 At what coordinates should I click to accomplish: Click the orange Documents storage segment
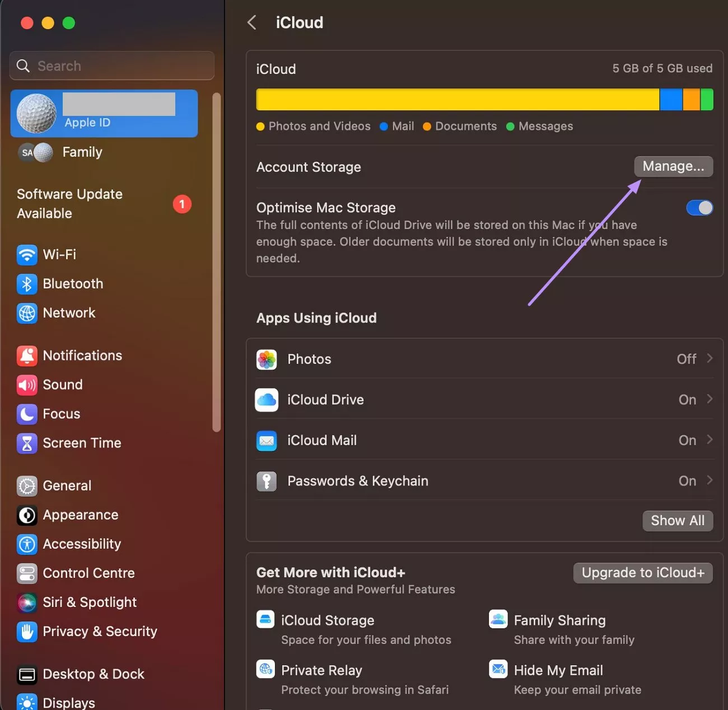tap(692, 100)
